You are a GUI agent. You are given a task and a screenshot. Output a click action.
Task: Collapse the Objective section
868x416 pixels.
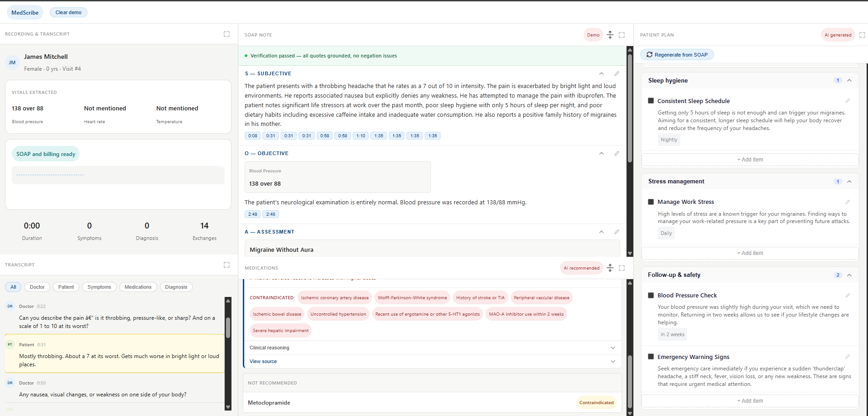(601, 153)
